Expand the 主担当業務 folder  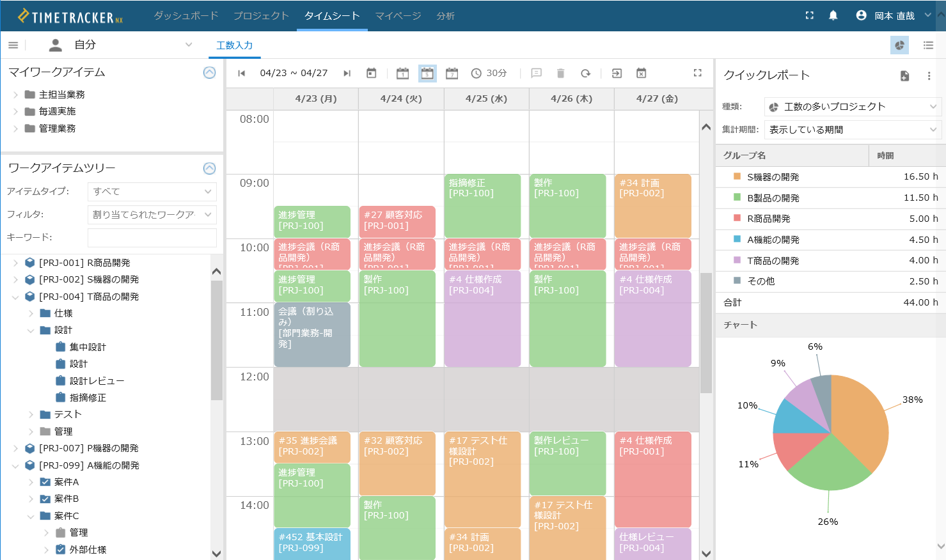click(15, 95)
